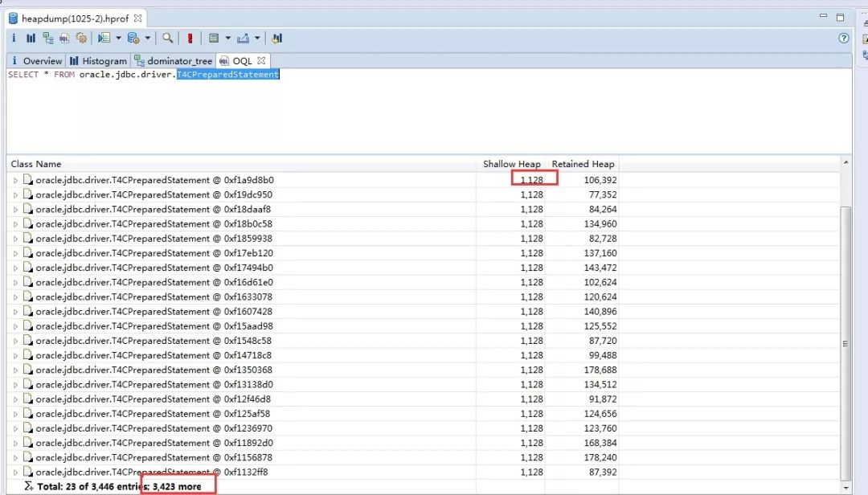Expand T4CPreparedStatement @ 0xf18b0c58 row
This screenshot has width=868, height=495.
tap(15, 224)
